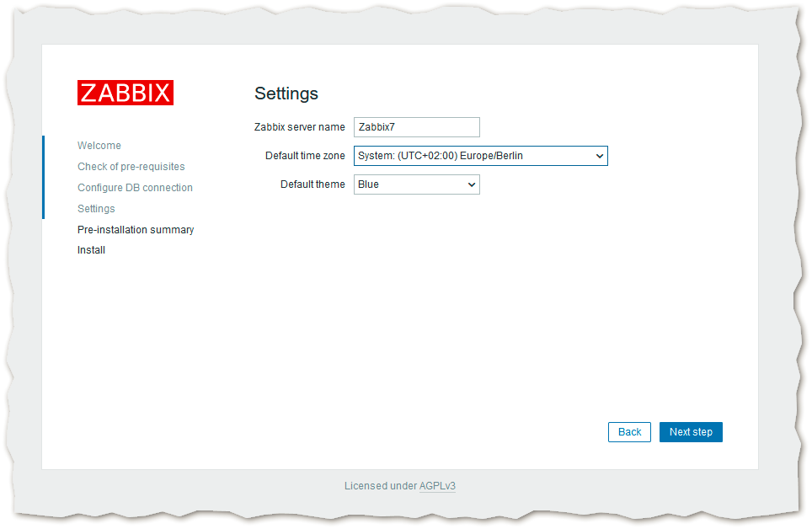Click the Zabbix server name label

pos(299,127)
